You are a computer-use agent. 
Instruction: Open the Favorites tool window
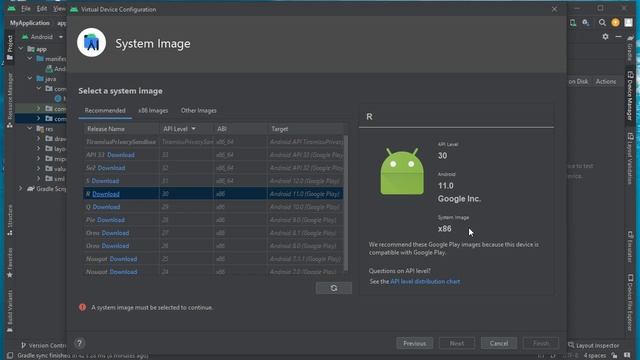(10, 263)
